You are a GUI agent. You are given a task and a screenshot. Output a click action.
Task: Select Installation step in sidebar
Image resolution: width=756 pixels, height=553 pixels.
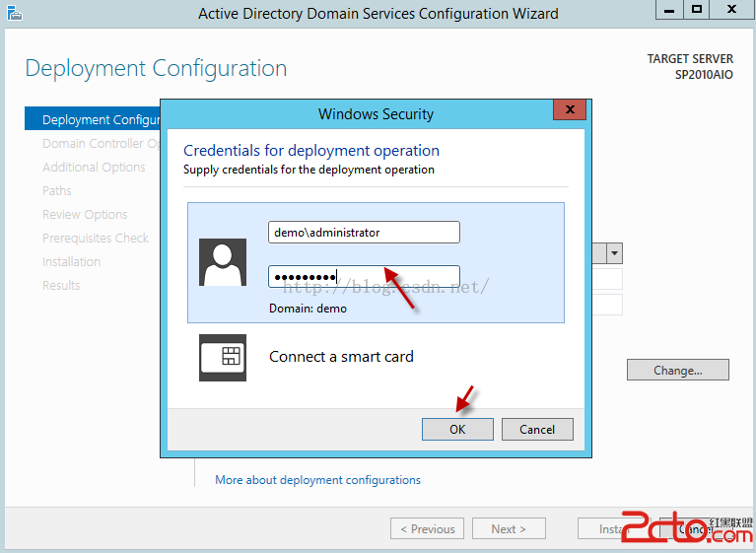[71, 261]
